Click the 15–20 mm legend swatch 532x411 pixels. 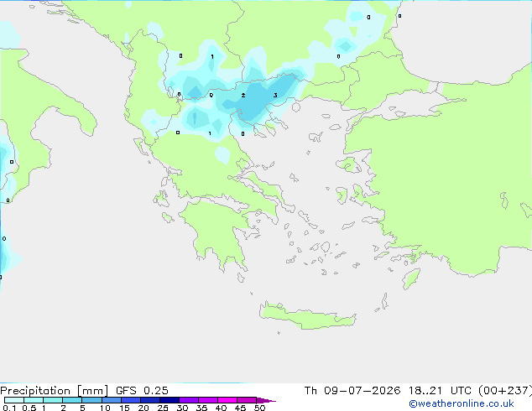point(130,400)
